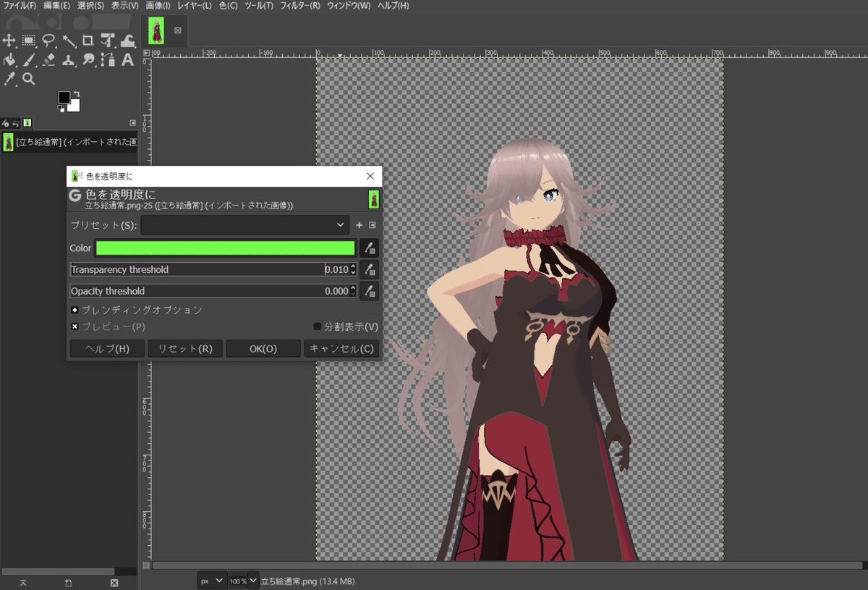Switch to the Undo History tab
Viewport: 868px width, 590px height.
pos(16,123)
